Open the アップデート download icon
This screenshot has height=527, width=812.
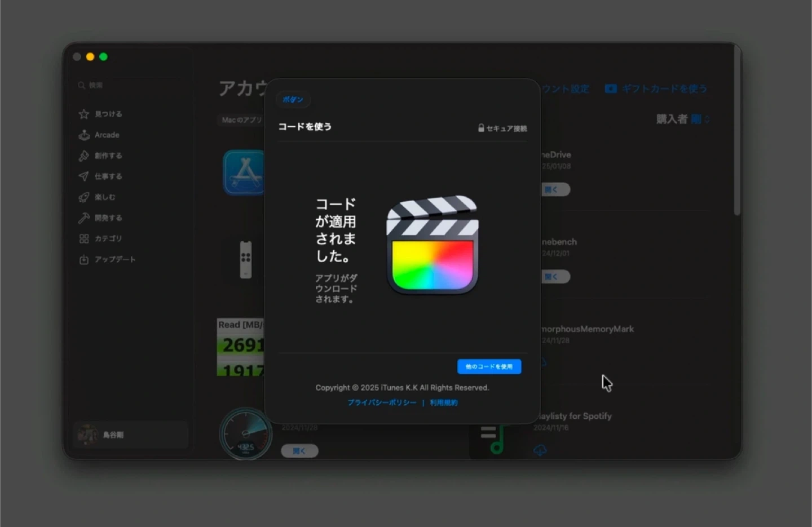point(84,259)
